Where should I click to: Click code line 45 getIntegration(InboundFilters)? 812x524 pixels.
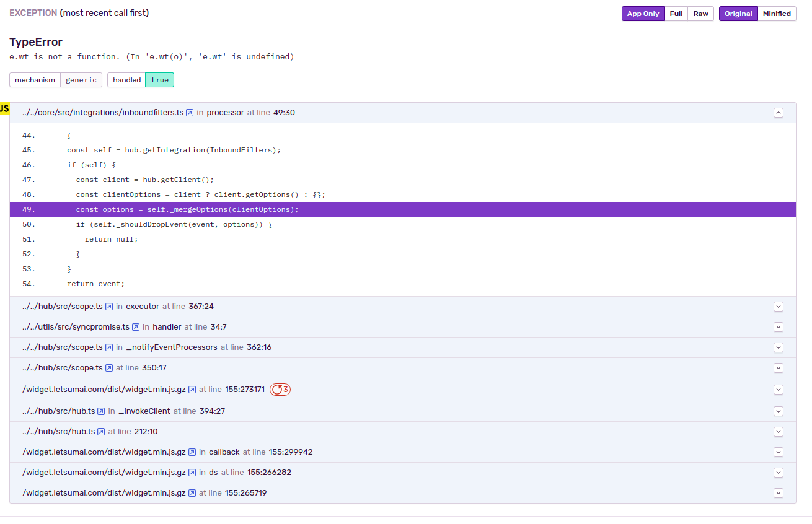click(403, 150)
